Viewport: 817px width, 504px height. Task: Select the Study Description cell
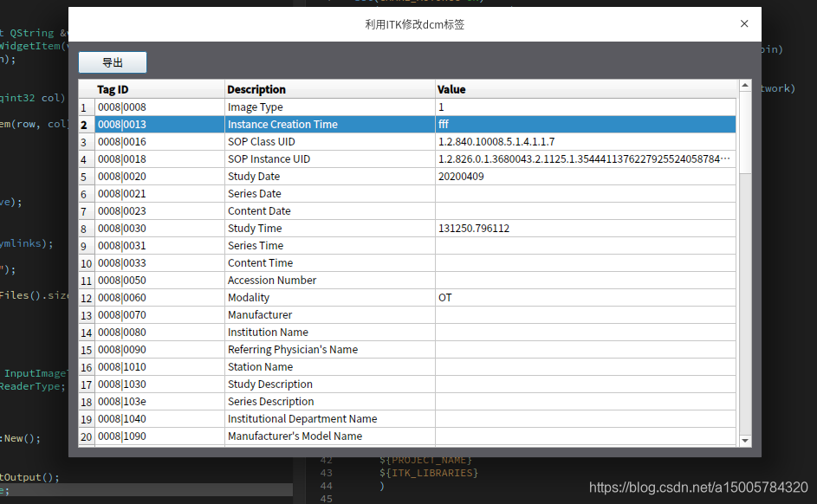tap(330, 384)
